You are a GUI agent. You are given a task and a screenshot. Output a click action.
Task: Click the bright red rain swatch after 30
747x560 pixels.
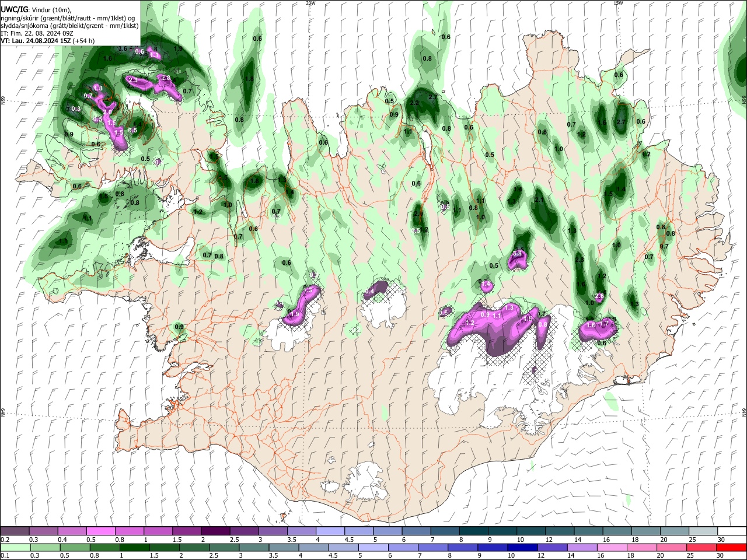click(x=731, y=548)
